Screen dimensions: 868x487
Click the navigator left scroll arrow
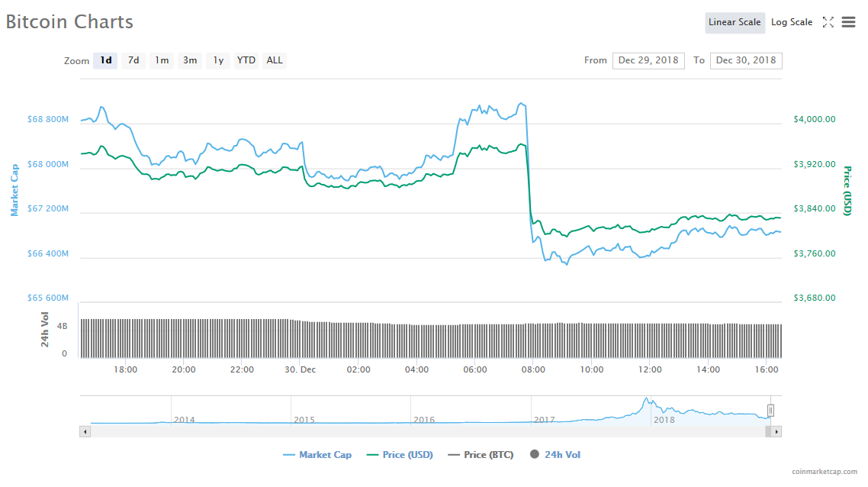pyautogui.click(x=85, y=431)
